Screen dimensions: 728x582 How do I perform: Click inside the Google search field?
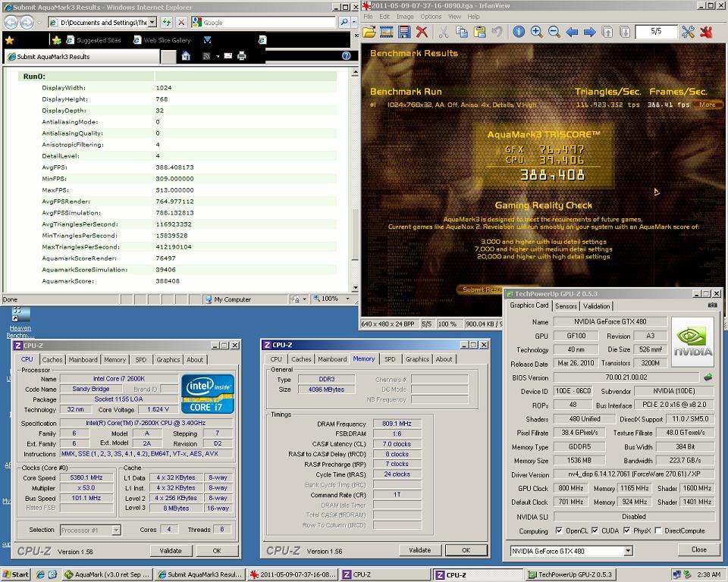[268, 22]
